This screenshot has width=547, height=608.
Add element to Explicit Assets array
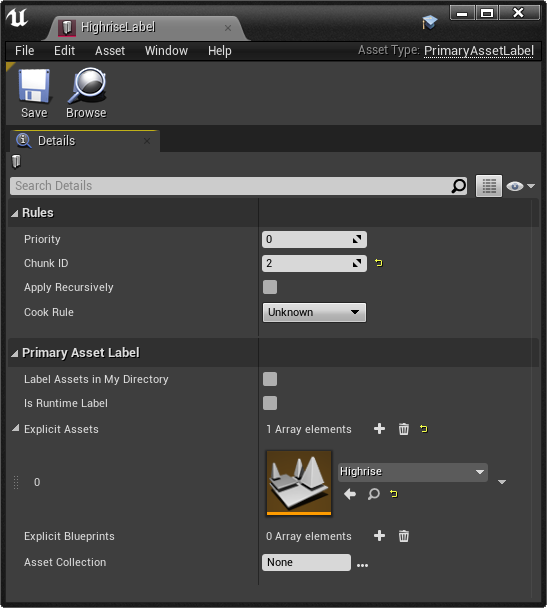[x=380, y=429]
